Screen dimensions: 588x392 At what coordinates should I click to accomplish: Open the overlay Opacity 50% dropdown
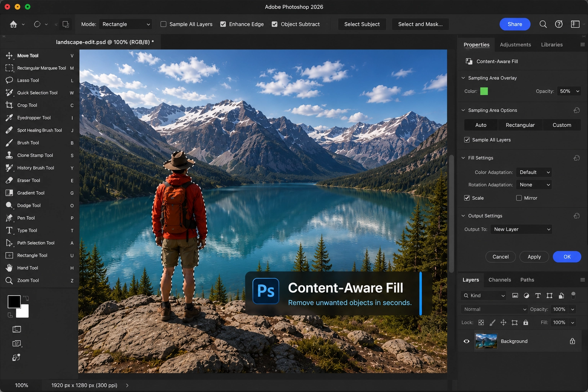tap(569, 91)
